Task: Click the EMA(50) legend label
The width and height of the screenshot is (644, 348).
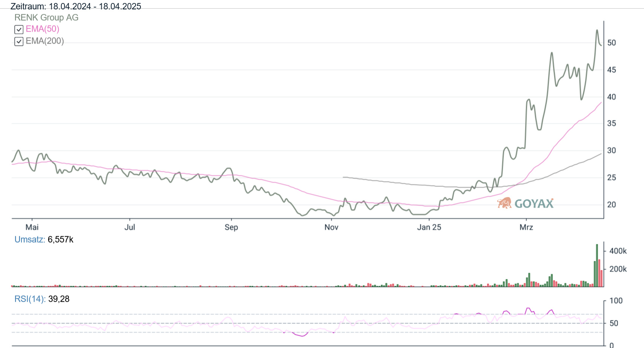Action: coord(43,29)
